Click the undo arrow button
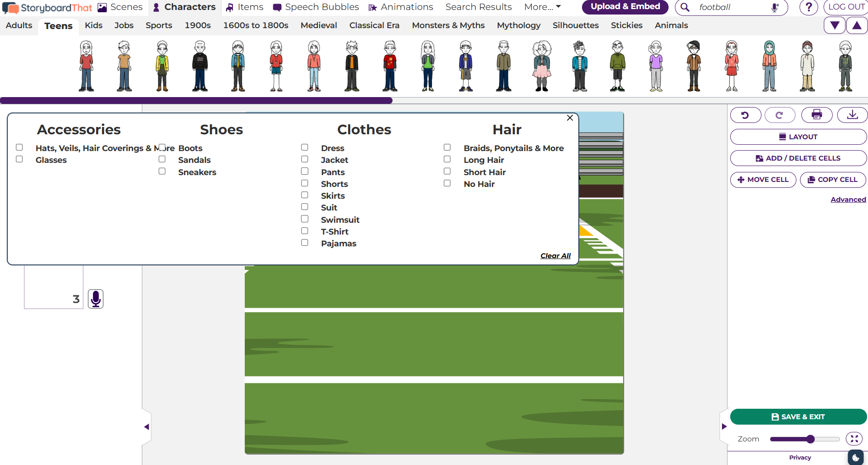This screenshot has height=465, width=868. (x=746, y=115)
